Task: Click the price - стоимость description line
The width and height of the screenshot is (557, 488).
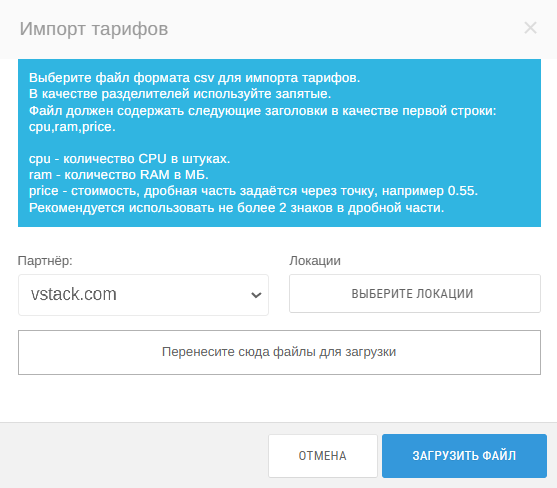Action: (x=253, y=191)
